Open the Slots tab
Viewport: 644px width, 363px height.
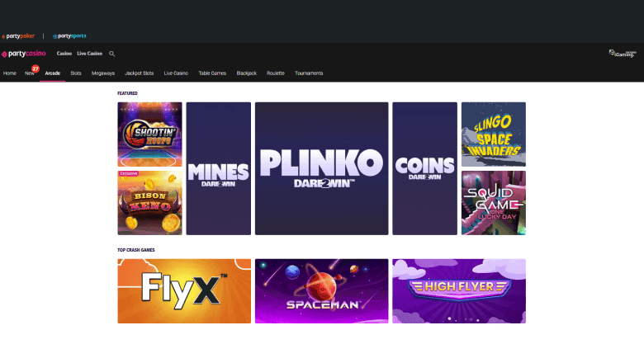pyautogui.click(x=76, y=73)
